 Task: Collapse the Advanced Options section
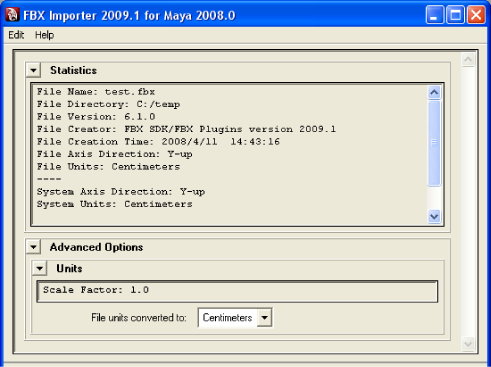33,247
